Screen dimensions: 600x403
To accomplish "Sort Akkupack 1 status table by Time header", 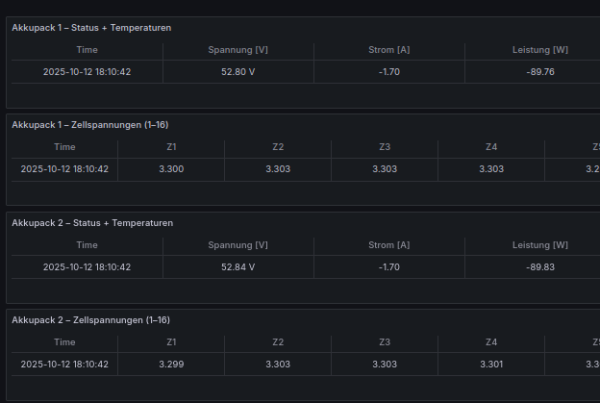I will pos(87,50).
